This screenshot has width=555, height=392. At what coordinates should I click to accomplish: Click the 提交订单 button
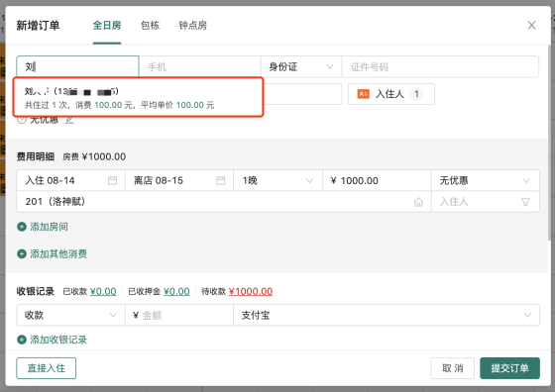click(x=509, y=368)
